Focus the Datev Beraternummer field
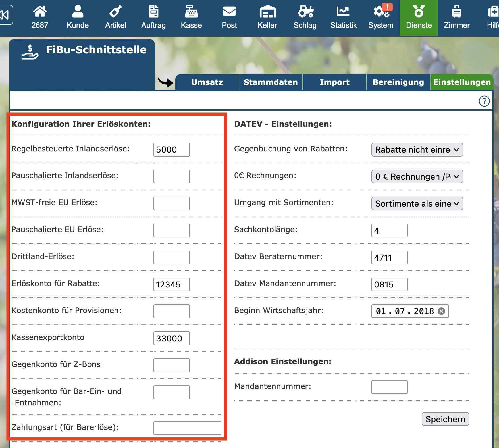This screenshot has width=499, height=448. click(x=389, y=257)
